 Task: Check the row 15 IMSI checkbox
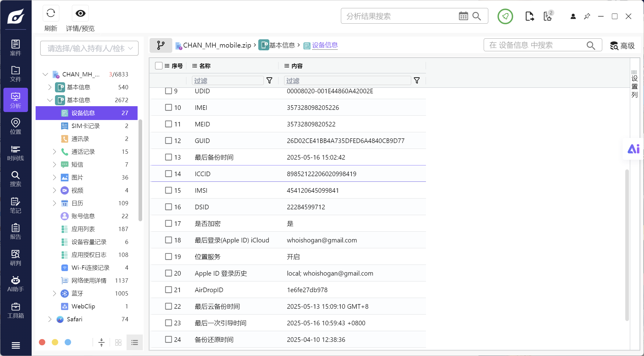(168, 190)
